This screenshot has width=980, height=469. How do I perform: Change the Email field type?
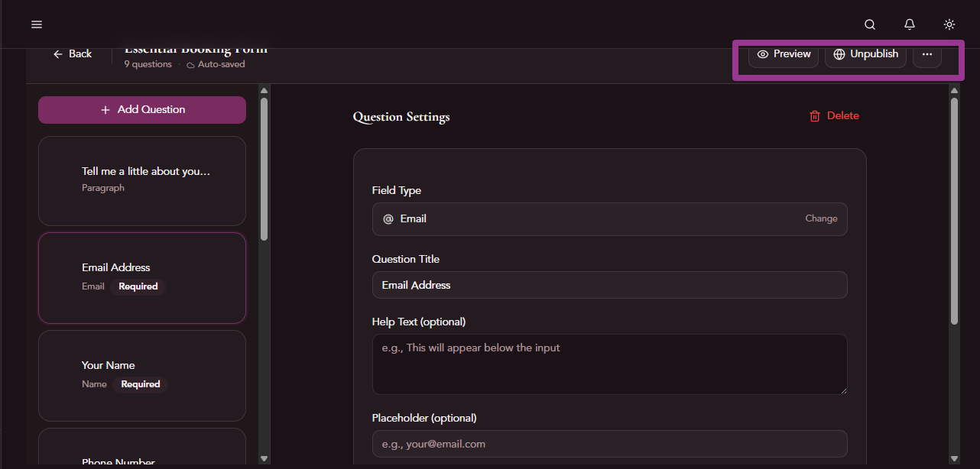[820, 218]
